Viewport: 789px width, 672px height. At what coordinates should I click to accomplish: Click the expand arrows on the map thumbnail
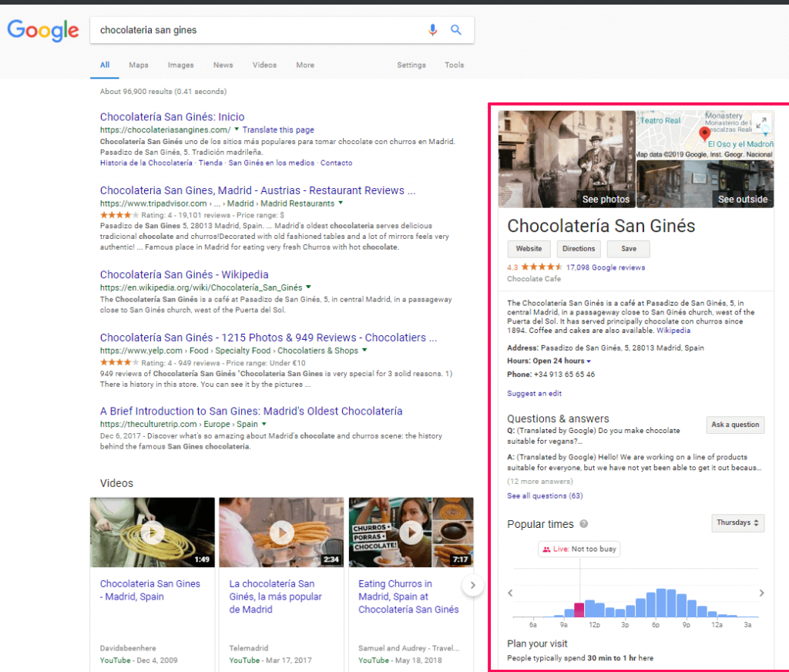pos(761,122)
